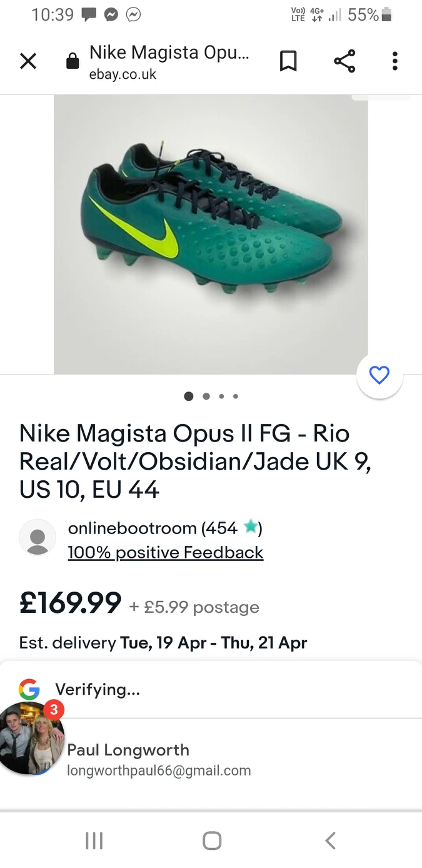The height and width of the screenshot is (868, 422).
Task: Close the browser tab with X icon
Action: (28, 61)
